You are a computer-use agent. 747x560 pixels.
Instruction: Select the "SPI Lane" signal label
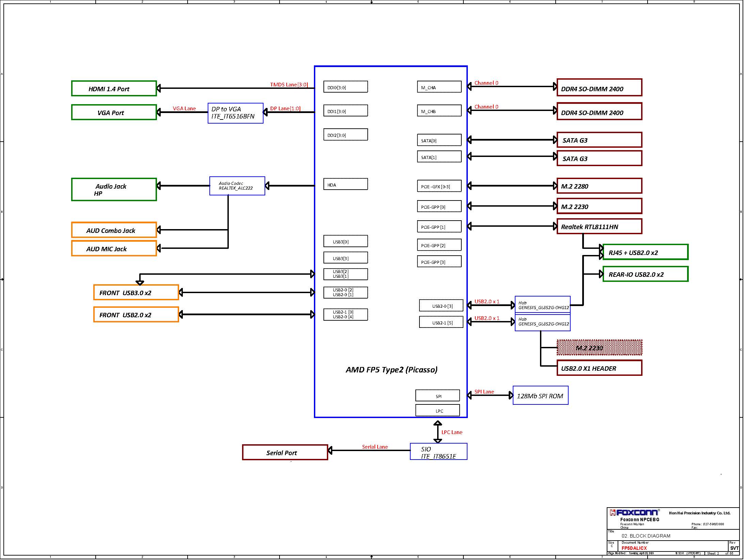[484, 391]
